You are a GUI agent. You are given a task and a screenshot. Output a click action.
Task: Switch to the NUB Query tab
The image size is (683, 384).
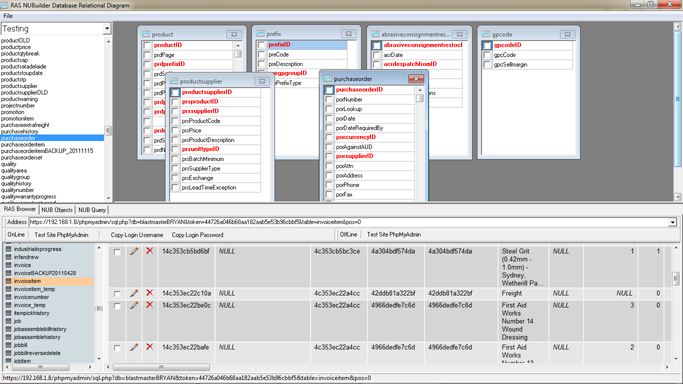(92, 210)
